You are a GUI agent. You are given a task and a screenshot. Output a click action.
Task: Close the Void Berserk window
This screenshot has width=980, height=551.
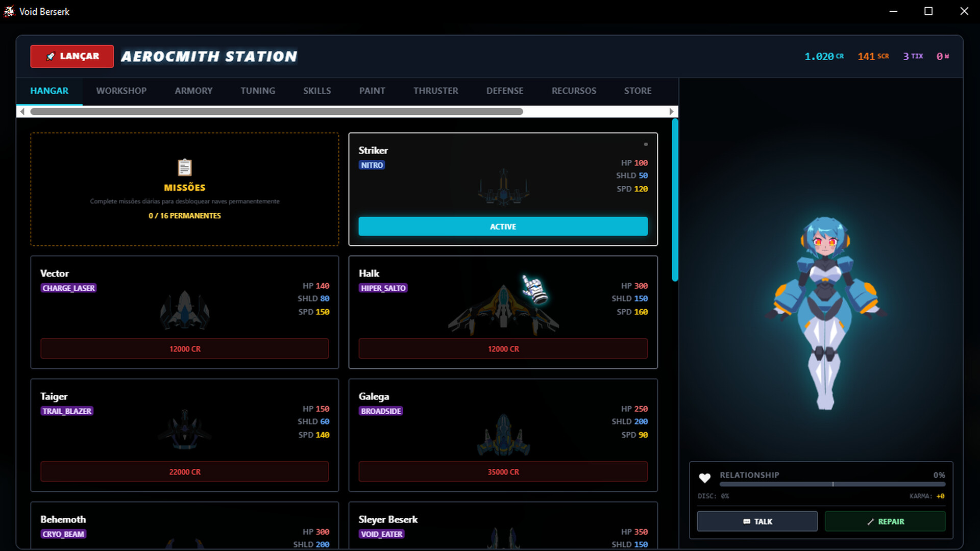964,11
